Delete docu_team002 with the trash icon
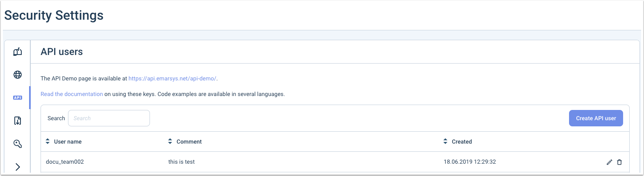The width and height of the screenshot is (644, 176). coord(619,162)
